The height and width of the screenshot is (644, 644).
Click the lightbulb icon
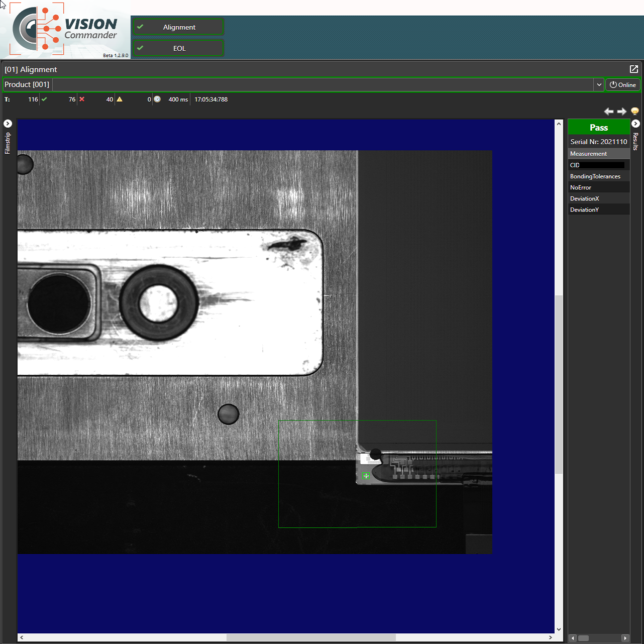tap(634, 112)
